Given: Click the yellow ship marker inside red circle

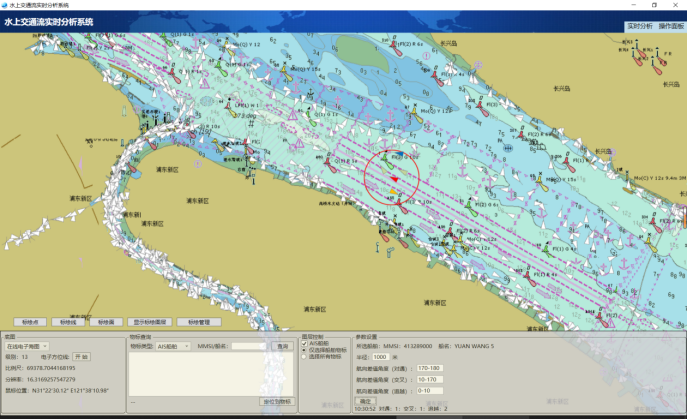Looking at the screenshot, I should click(394, 192).
